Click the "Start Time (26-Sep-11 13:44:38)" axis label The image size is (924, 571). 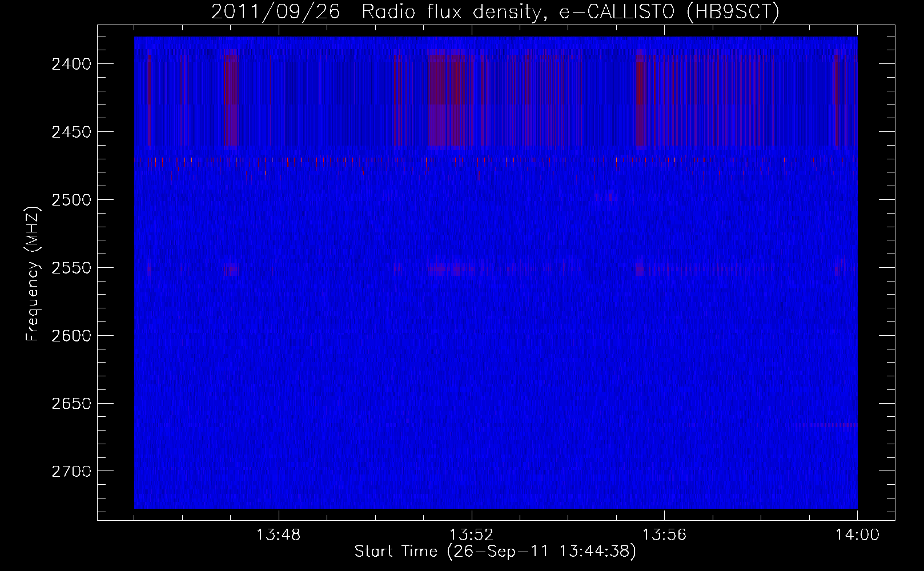click(x=495, y=552)
